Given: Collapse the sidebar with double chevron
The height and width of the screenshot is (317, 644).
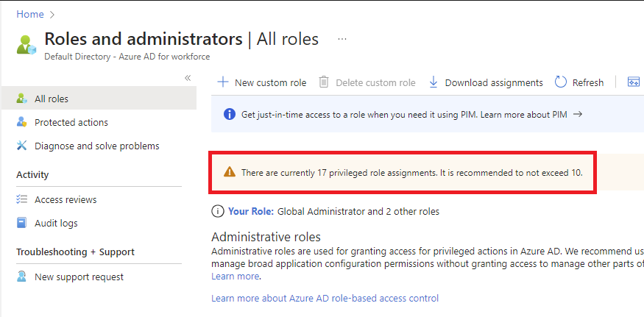Looking at the screenshot, I should (188, 78).
